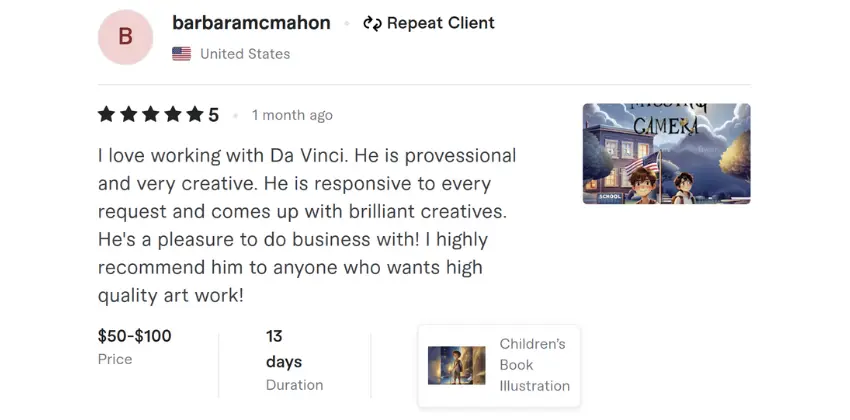Click the first rating star
Image resolution: width=850 pixels, height=420 pixels.
(x=107, y=115)
